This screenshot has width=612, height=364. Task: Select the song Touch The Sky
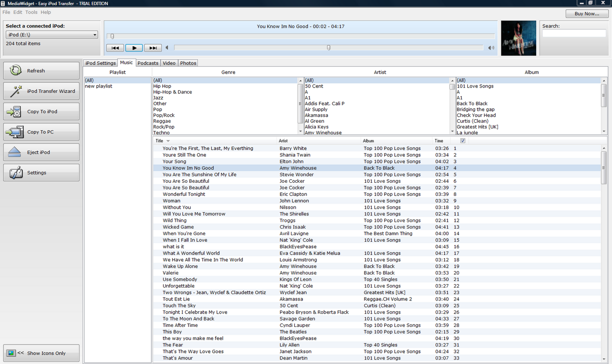(x=179, y=306)
